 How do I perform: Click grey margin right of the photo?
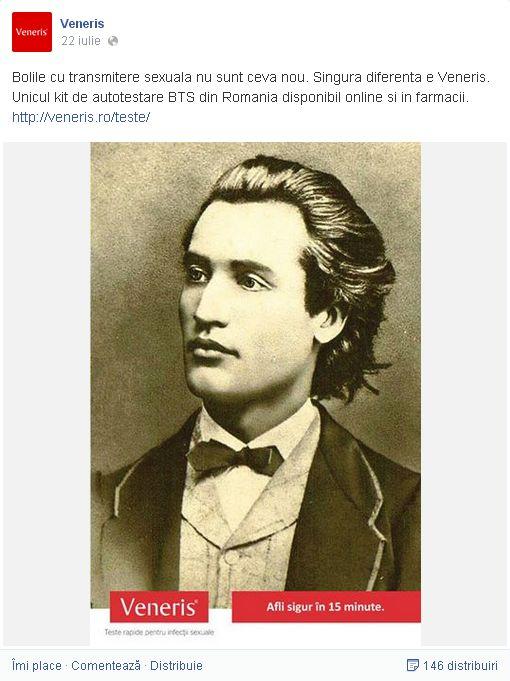tap(464, 394)
